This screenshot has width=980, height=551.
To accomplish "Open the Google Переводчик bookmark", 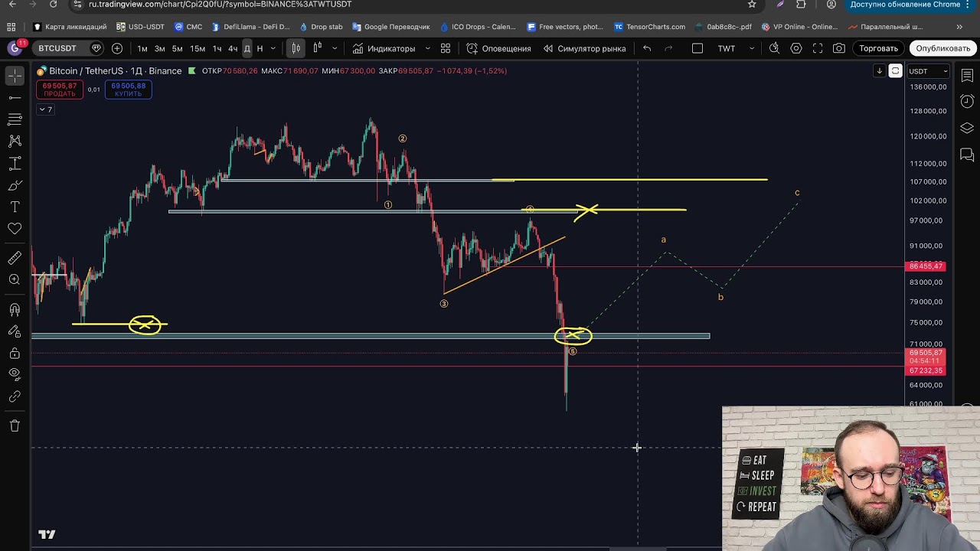I will [x=390, y=27].
